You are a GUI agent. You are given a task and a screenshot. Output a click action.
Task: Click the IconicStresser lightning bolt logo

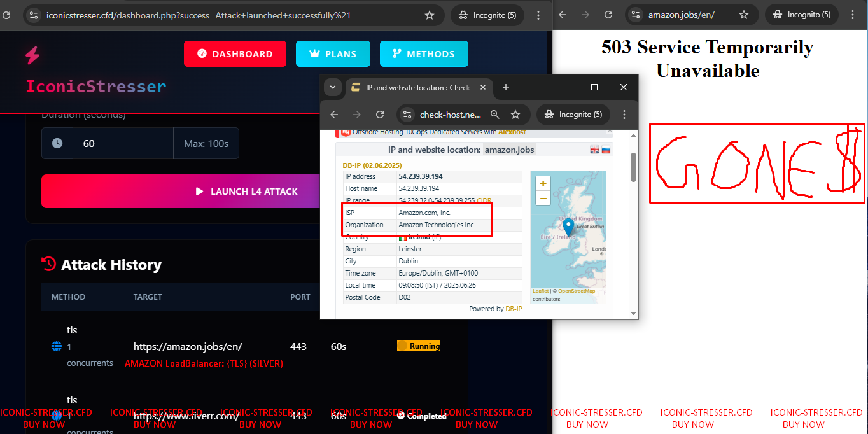32,55
